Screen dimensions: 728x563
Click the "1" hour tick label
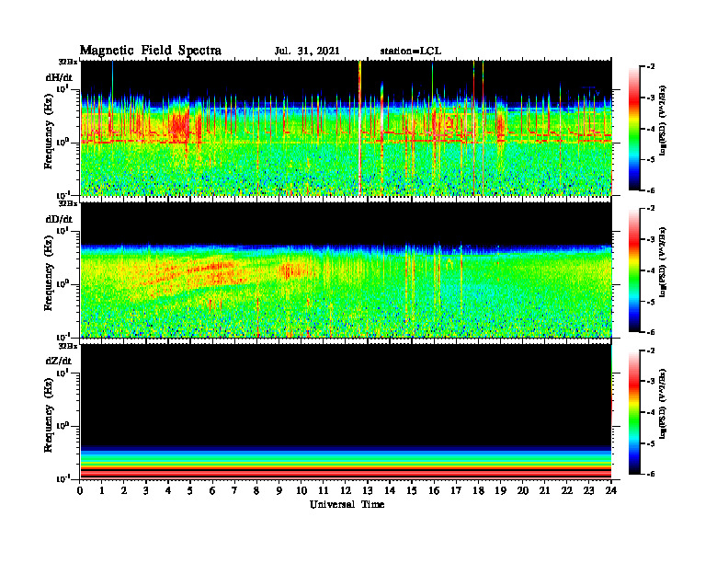point(102,490)
